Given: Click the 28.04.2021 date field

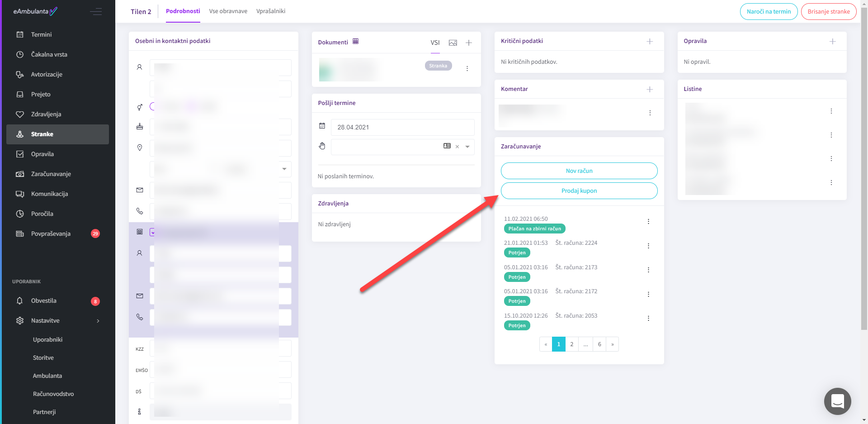Looking at the screenshot, I should [x=402, y=127].
